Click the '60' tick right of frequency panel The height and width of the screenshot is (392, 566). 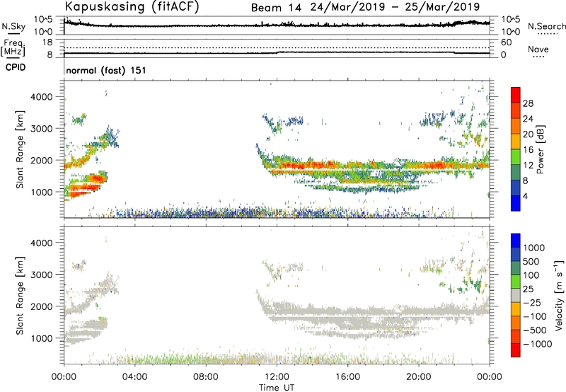click(506, 42)
